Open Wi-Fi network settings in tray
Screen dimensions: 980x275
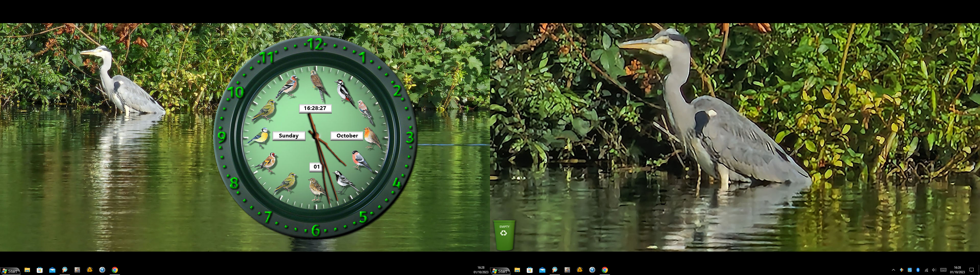point(926,270)
